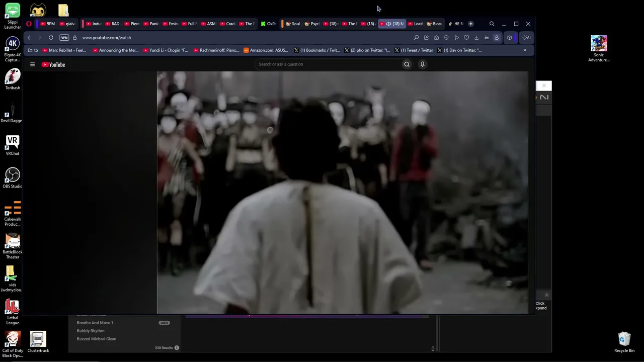Open the Elgato 4K Capture desktop shortcut
The image size is (644, 362).
click(13, 49)
